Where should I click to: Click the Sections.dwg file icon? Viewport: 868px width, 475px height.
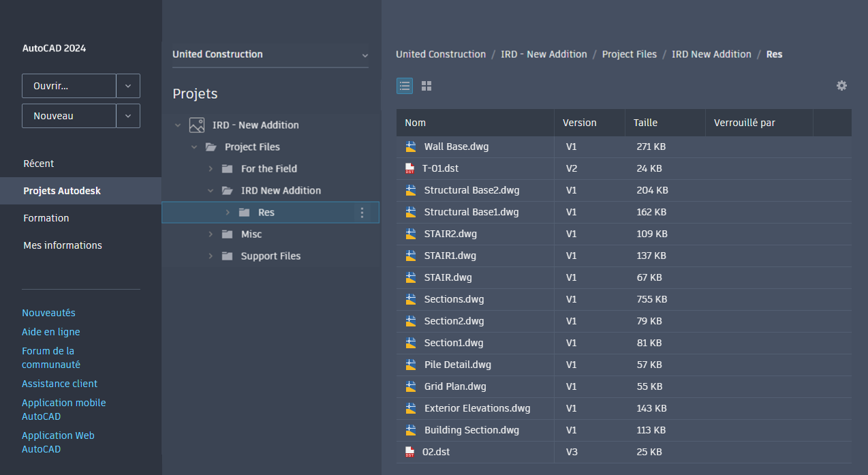click(410, 299)
